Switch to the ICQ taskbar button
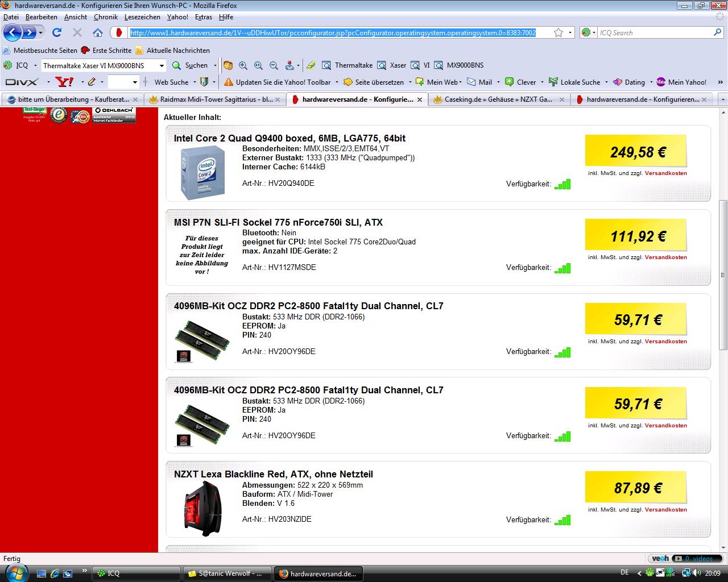The image size is (728, 582). [x=136, y=573]
